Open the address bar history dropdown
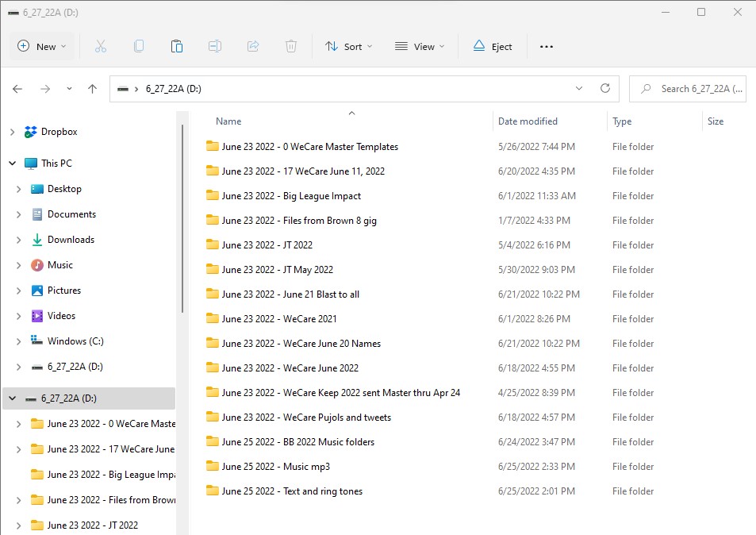 579,88
